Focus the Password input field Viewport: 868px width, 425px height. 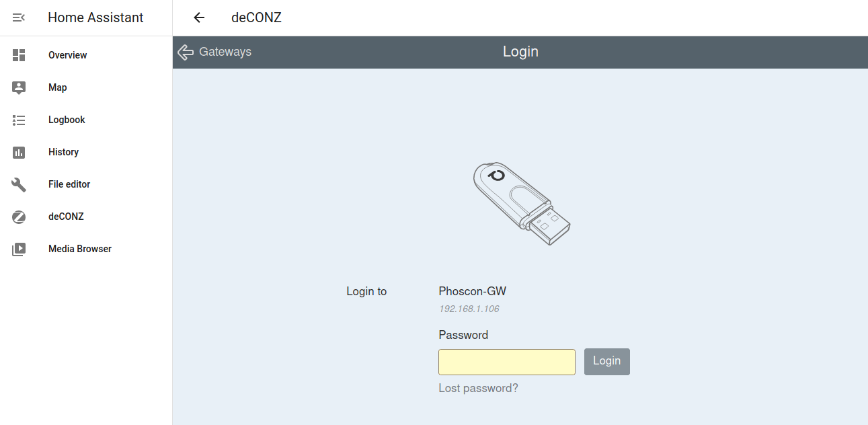(506, 362)
